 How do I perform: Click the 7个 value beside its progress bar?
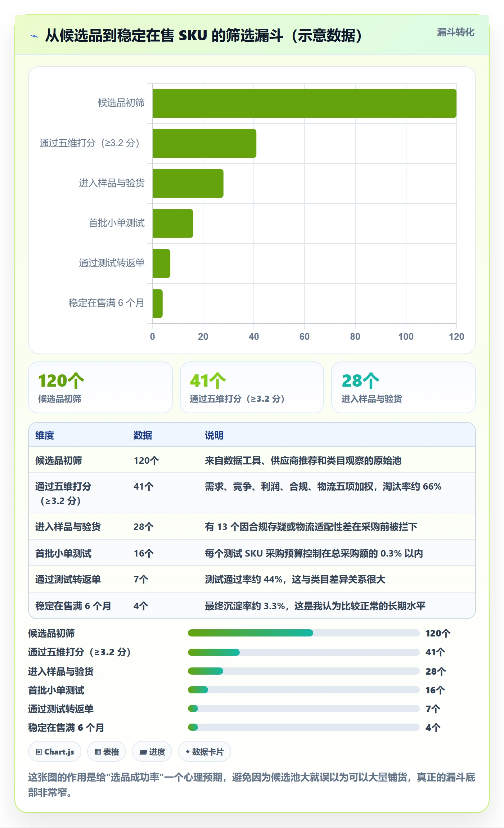pos(433,709)
